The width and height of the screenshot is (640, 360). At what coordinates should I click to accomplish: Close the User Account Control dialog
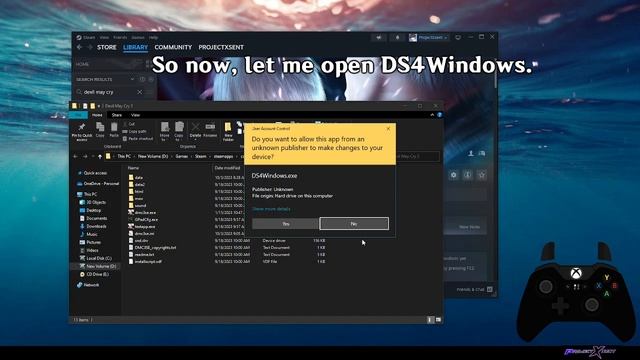[x=388, y=128]
